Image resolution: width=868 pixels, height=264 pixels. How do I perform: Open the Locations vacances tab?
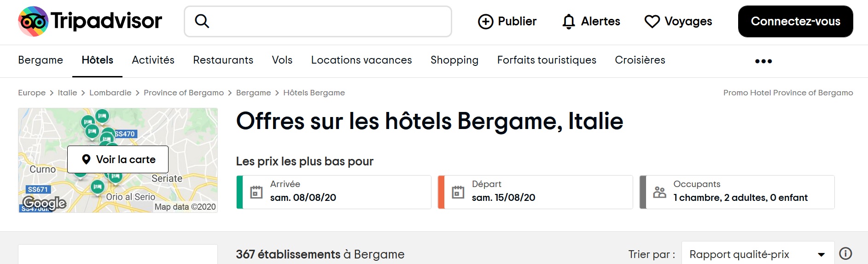(361, 60)
